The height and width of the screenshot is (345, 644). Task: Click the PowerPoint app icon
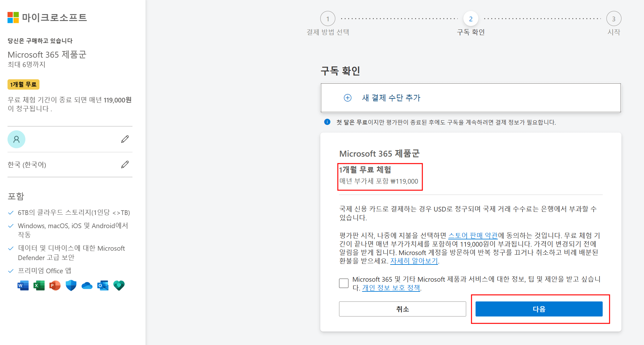point(55,285)
